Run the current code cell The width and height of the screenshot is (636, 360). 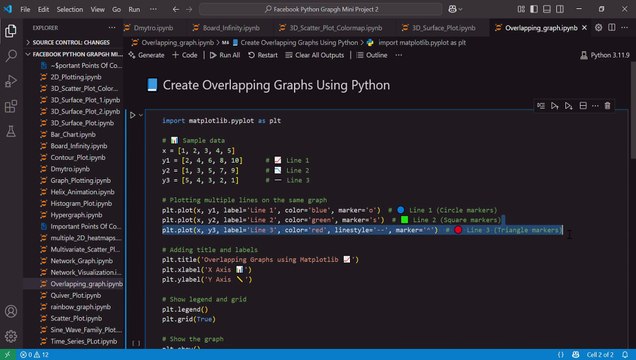tap(133, 115)
